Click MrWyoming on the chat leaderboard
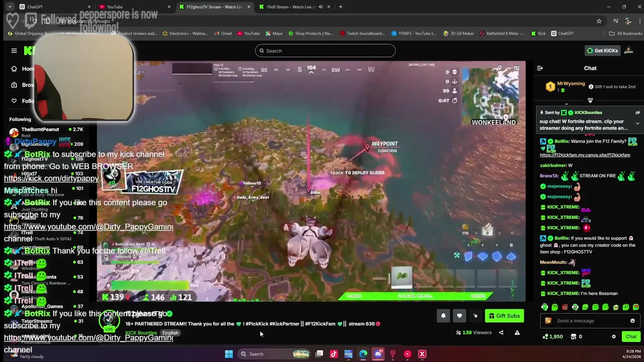Screen dimensions: 644x362 point(571,84)
